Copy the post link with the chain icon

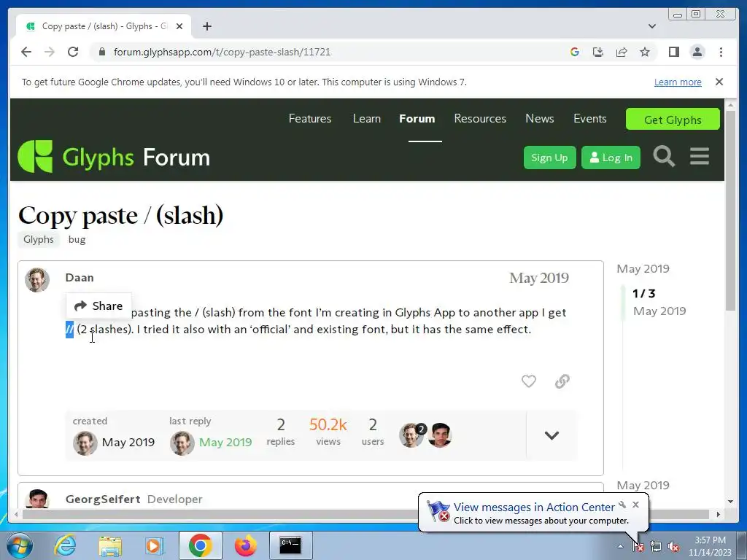[x=562, y=381]
